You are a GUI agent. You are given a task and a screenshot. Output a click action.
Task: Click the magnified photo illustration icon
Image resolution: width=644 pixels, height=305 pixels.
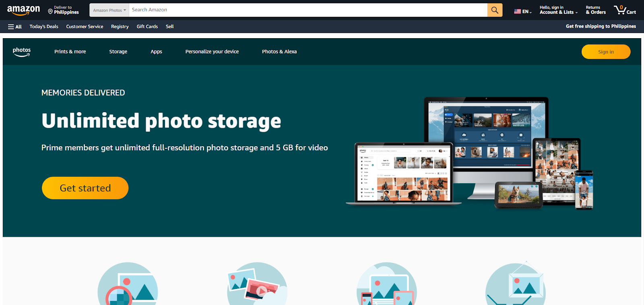click(x=128, y=284)
